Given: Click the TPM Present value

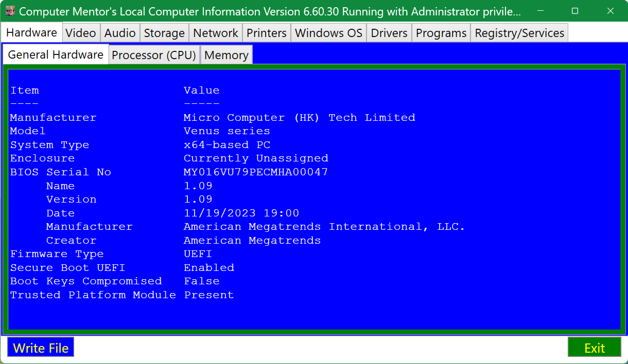Looking at the screenshot, I should point(209,295).
